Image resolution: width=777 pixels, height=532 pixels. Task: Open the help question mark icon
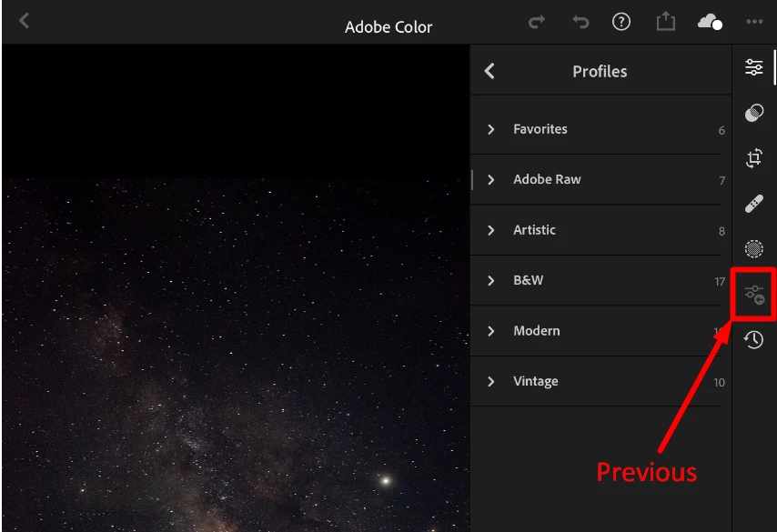(621, 22)
